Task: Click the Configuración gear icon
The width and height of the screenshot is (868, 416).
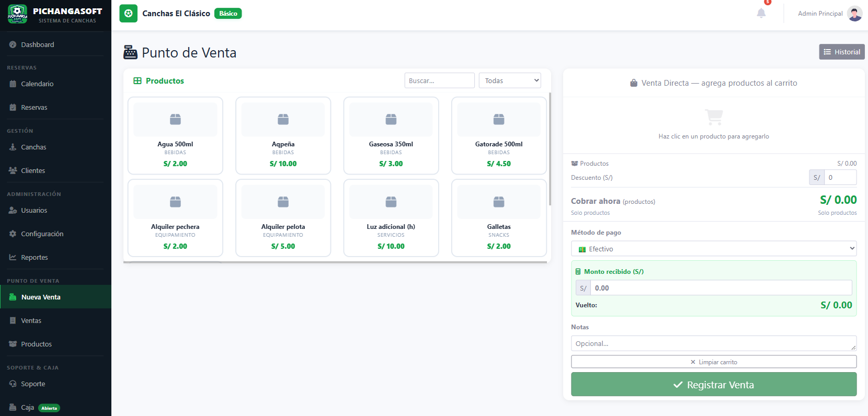Action: 13,234
